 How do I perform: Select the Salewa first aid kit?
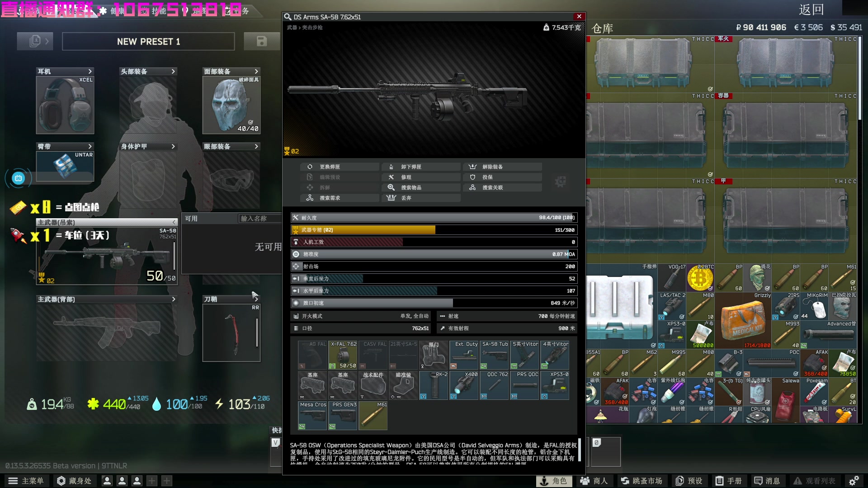click(x=786, y=400)
